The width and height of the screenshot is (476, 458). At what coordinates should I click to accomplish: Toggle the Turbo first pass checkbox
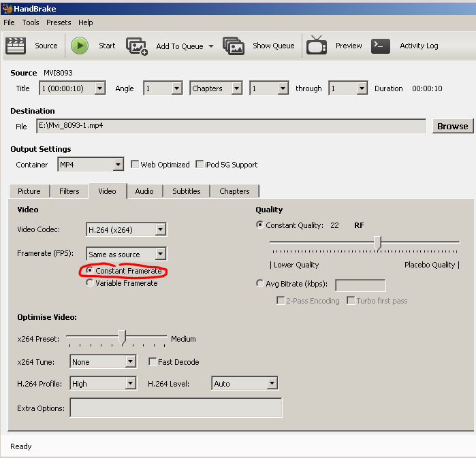351,301
